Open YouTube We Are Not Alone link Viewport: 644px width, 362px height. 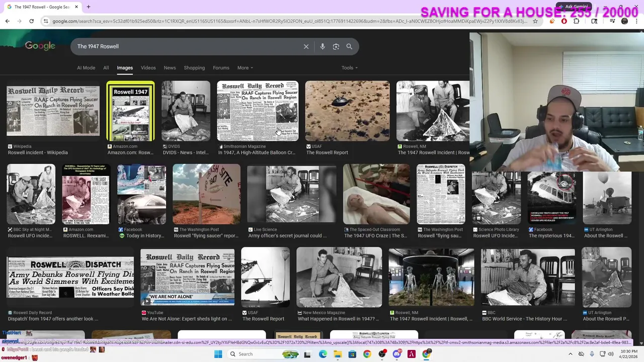pos(186,319)
